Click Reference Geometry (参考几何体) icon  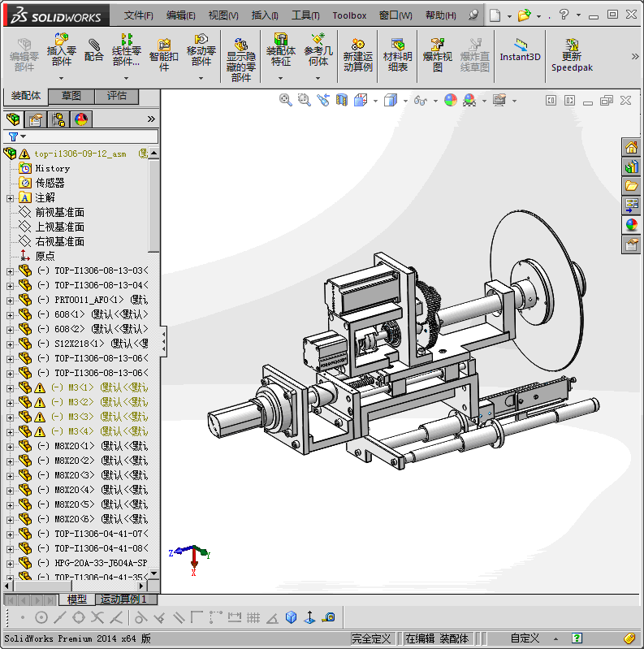318,50
